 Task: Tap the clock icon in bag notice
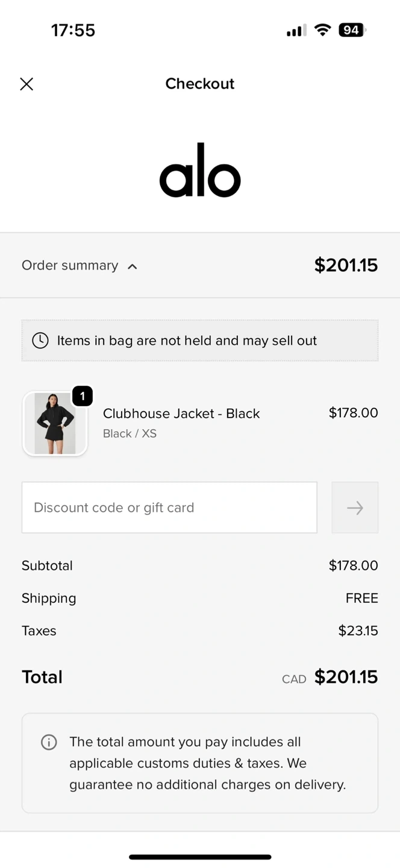(40, 341)
